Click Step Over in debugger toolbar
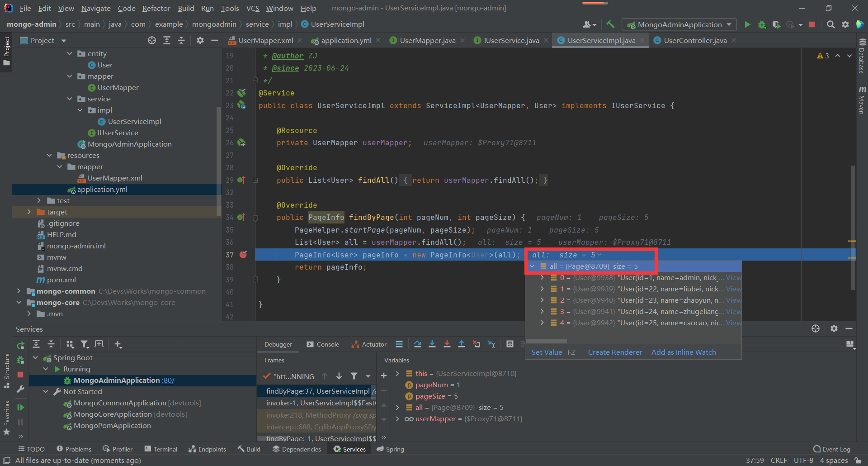This screenshot has width=868, height=466. [418, 344]
